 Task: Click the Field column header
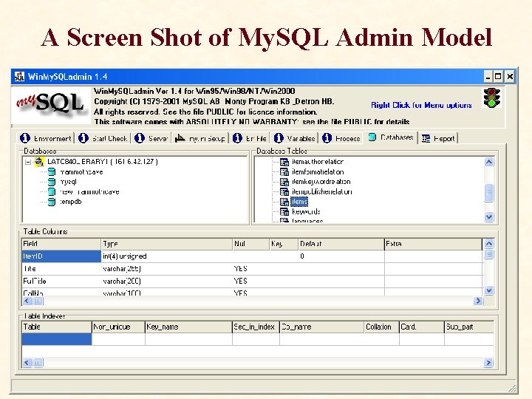(61, 244)
